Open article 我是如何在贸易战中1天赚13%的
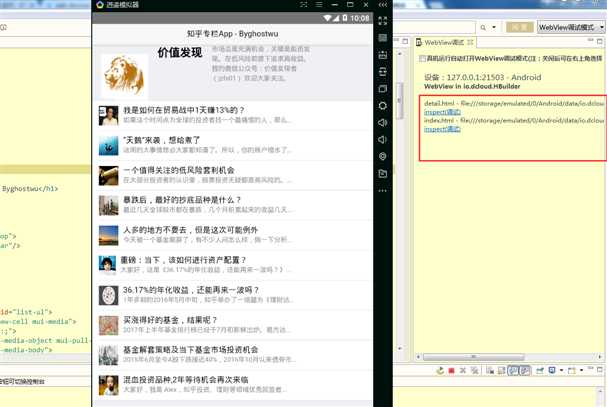The image size is (607, 407). [x=232, y=115]
